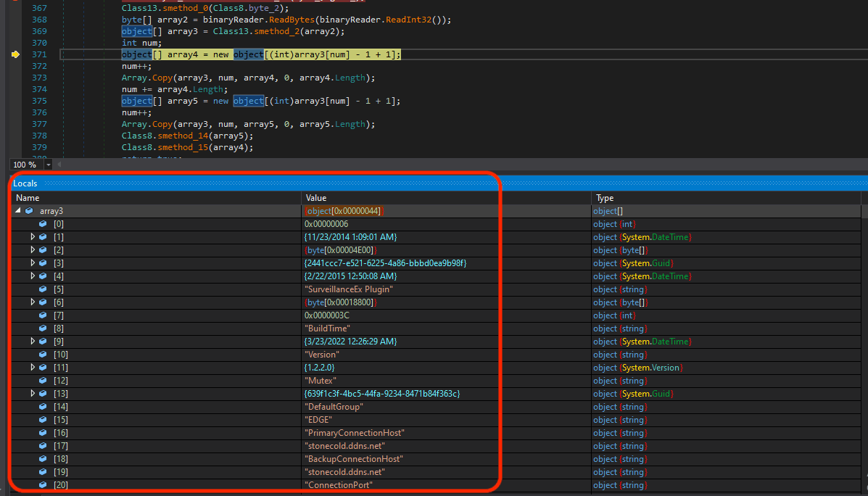Viewport: 868px width, 496px height.
Task: Click the cube icon for element [15]
Action: click(43, 420)
